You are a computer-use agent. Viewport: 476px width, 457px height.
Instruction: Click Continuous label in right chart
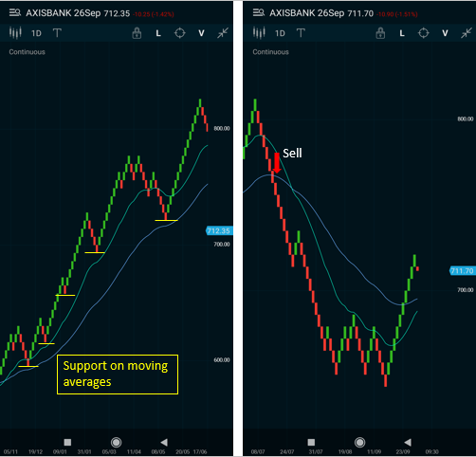pyautogui.click(x=270, y=52)
